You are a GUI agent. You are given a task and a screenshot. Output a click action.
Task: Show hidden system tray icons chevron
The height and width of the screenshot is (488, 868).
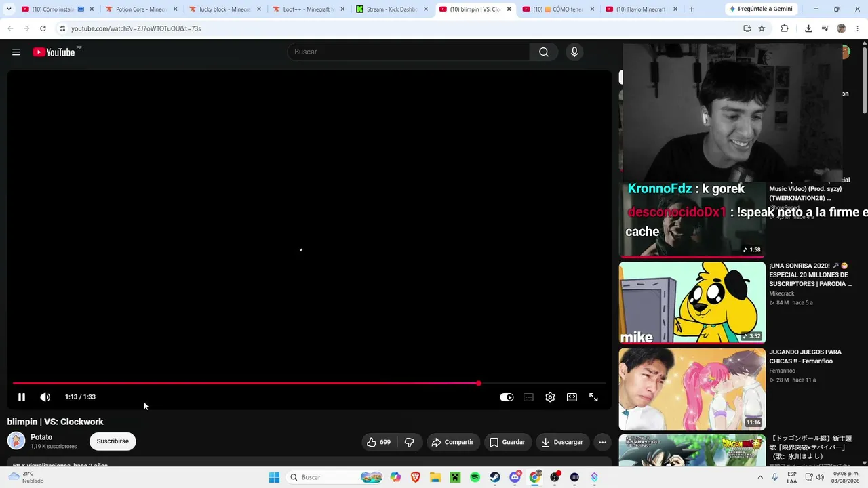point(760,477)
